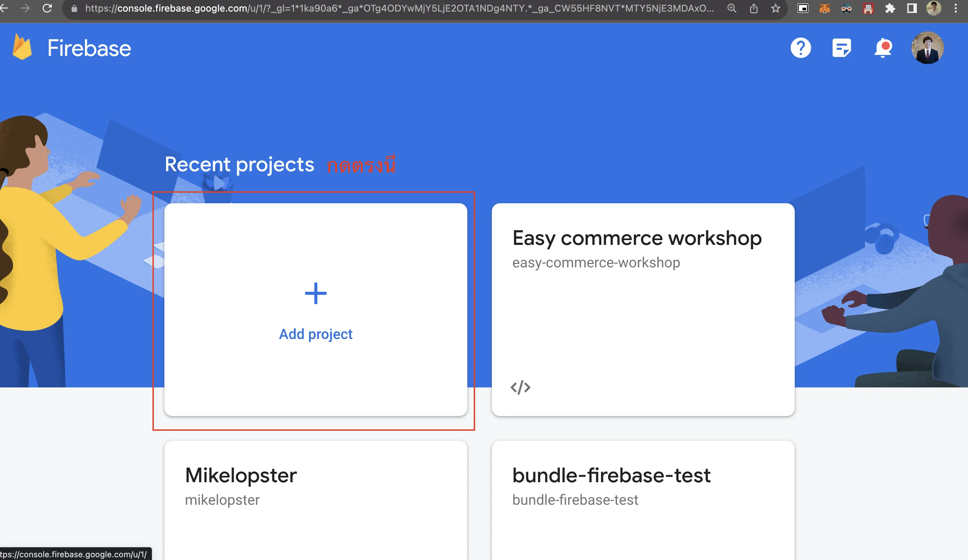Screen dimensions: 968x560
Task: Click the mikelopster project ID text
Action: pyautogui.click(x=222, y=500)
